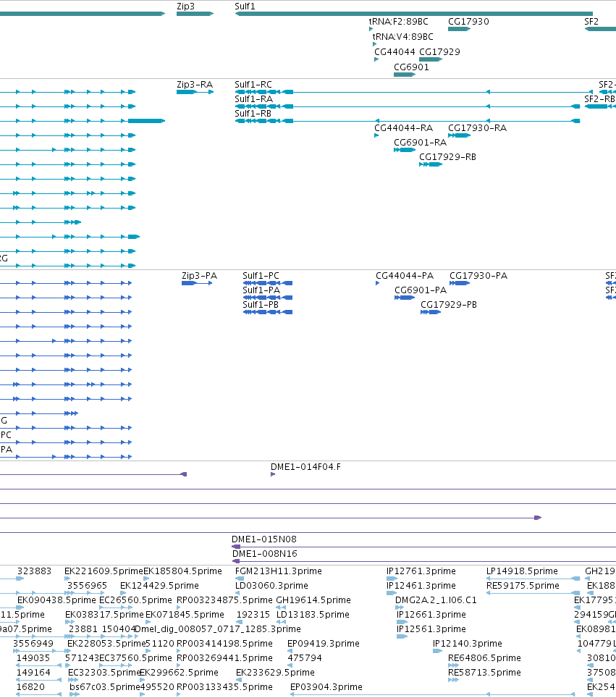This screenshot has width=616, height=698.
Task: Click the CG44044 gene label
Action: 395,51
